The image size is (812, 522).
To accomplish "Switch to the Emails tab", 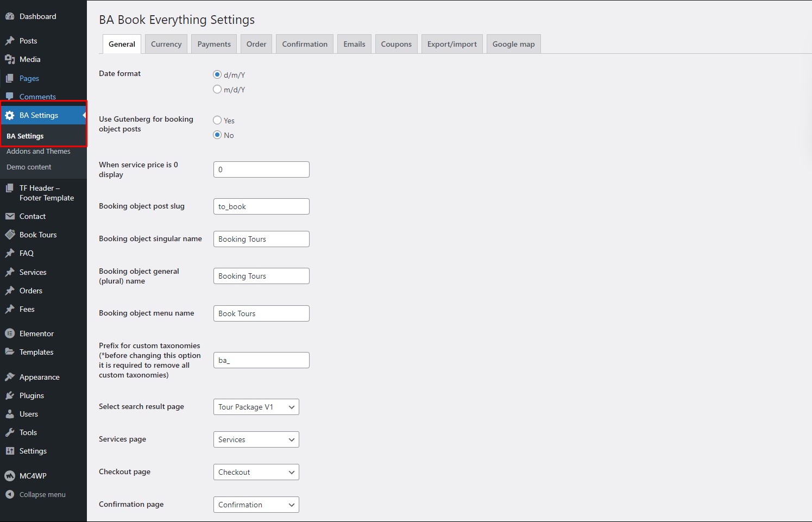I will tap(354, 44).
